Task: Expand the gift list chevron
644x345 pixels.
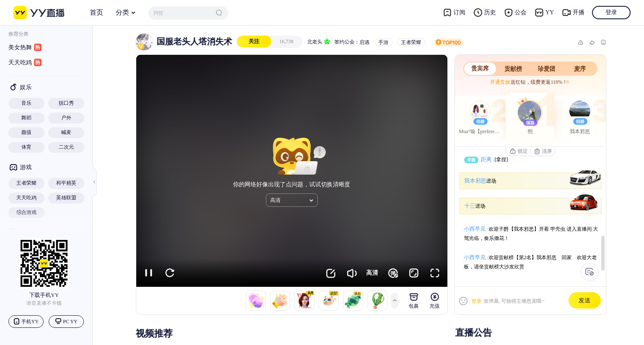Action: [395, 301]
